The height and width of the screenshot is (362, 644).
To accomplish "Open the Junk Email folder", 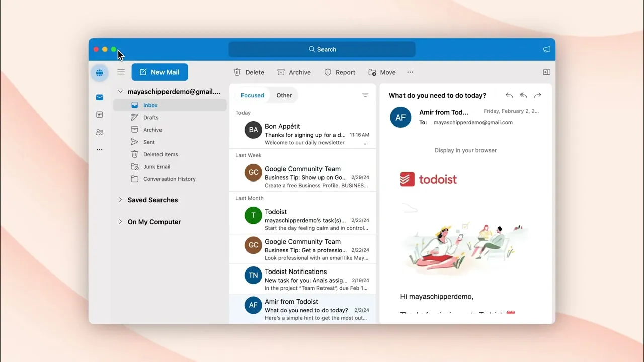I will (x=170, y=166).
